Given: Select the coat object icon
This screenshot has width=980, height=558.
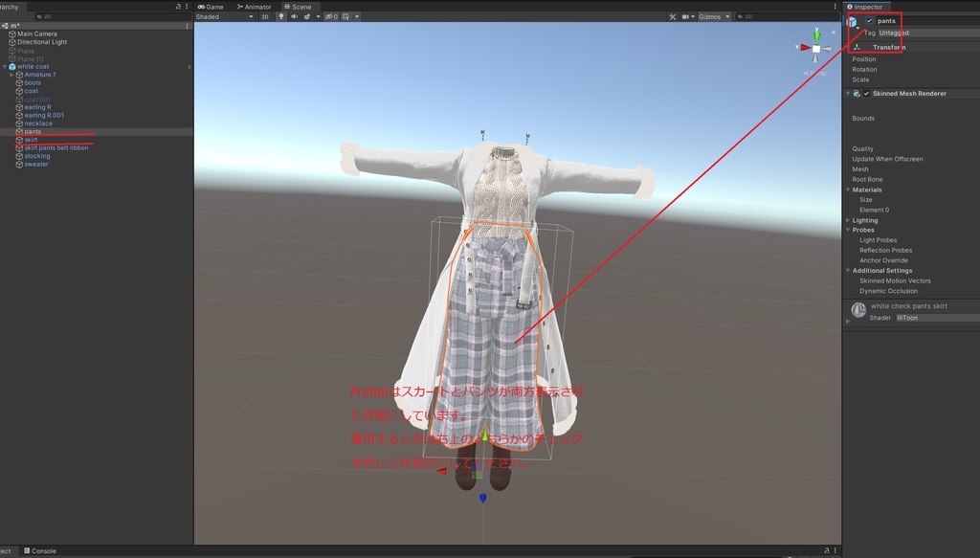Looking at the screenshot, I should pos(19,91).
